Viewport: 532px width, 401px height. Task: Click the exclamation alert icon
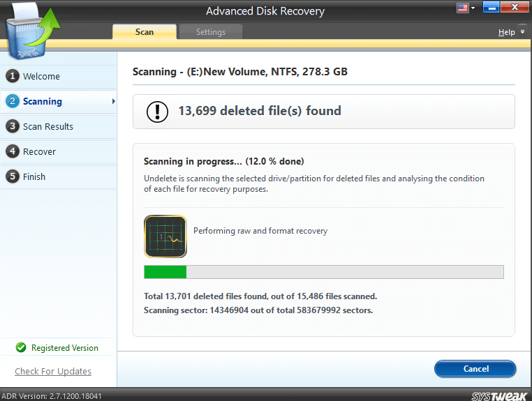157,112
